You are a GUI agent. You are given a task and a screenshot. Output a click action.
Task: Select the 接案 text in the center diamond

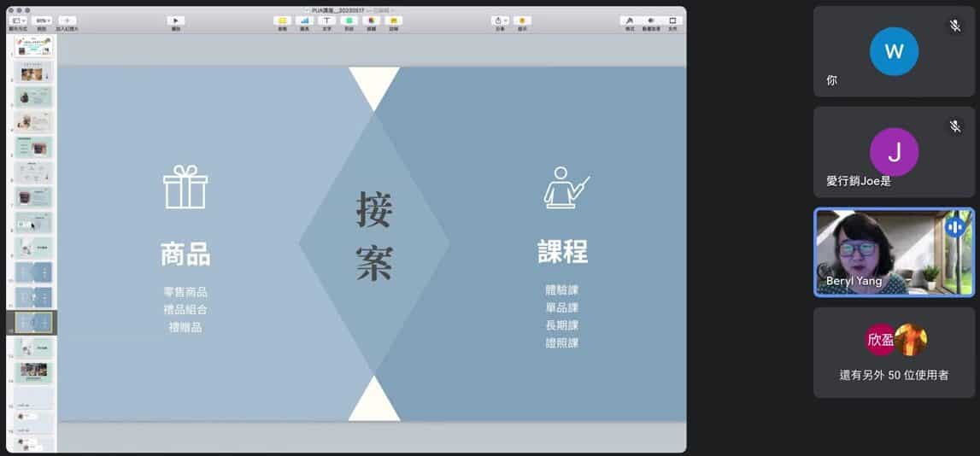pyautogui.click(x=374, y=237)
